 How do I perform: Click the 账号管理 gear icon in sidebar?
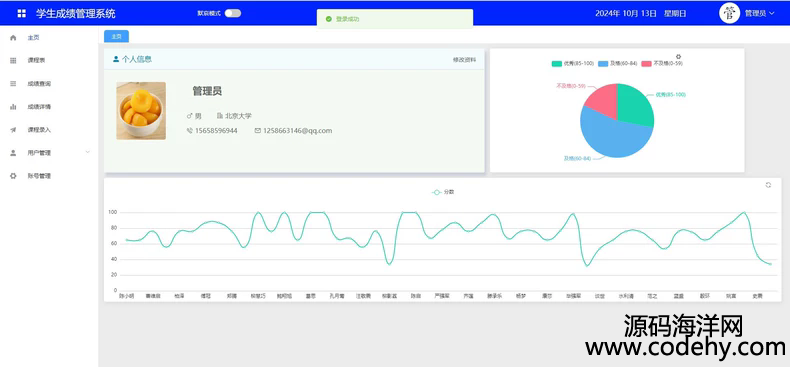coord(13,176)
